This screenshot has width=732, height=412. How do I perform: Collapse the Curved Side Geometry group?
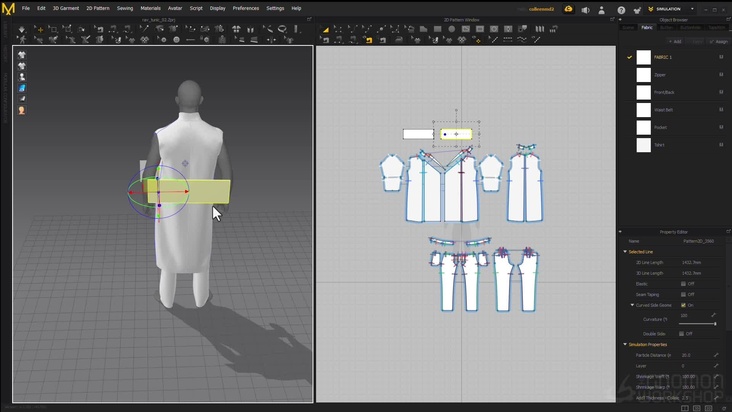coord(632,305)
